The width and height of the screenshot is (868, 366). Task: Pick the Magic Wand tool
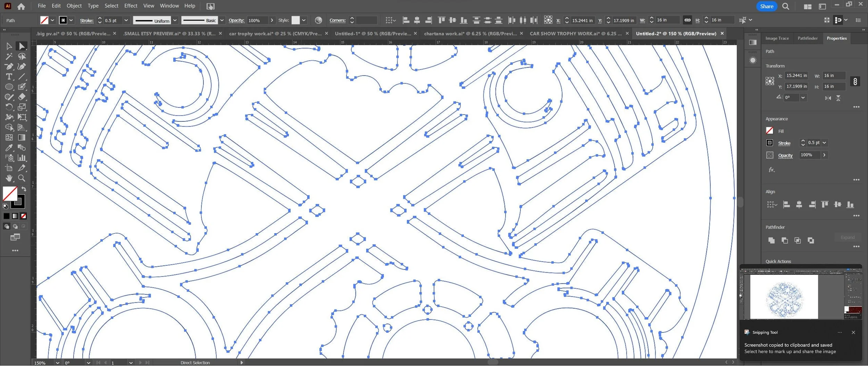coord(9,56)
